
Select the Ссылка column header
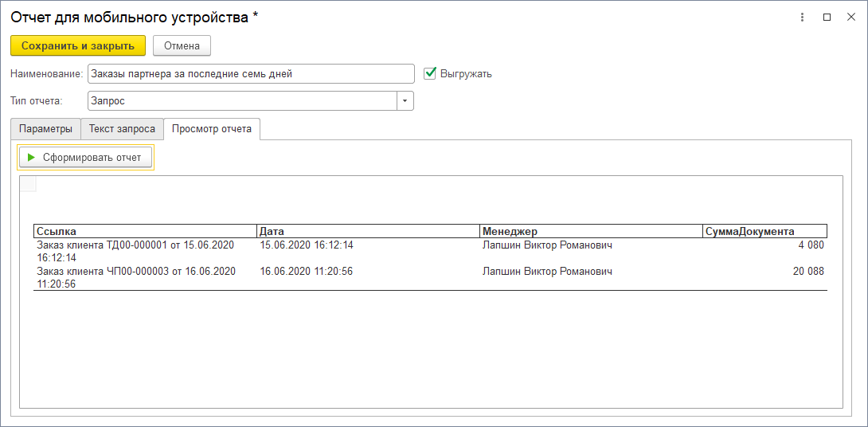tap(145, 231)
